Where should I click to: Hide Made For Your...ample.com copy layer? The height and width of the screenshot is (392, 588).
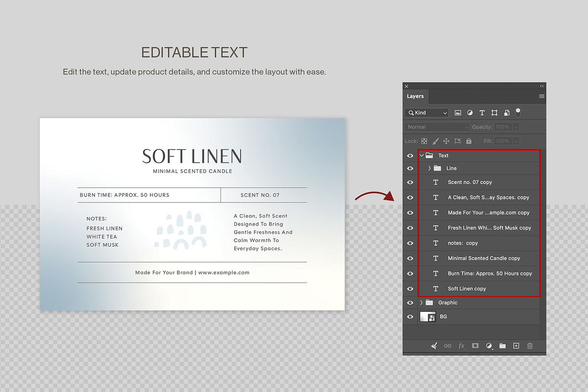410,213
